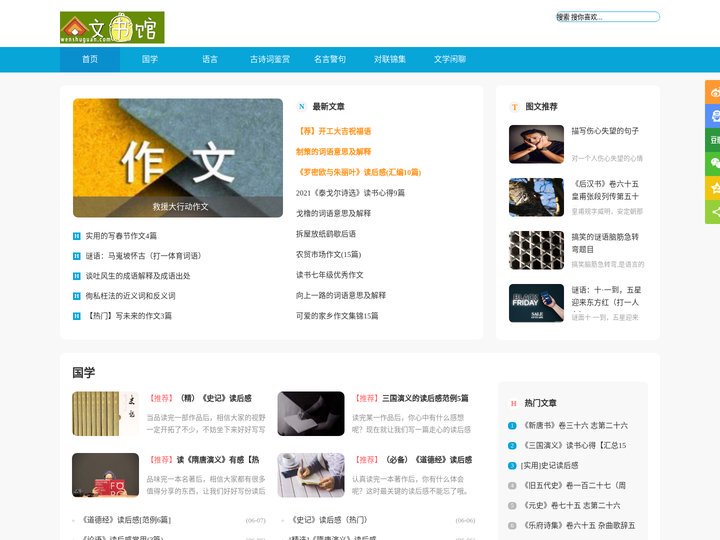Click into the search box 搜索 搜你喜欢
Image resolution: width=720 pixels, height=540 pixels.
click(x=608, y=17)
